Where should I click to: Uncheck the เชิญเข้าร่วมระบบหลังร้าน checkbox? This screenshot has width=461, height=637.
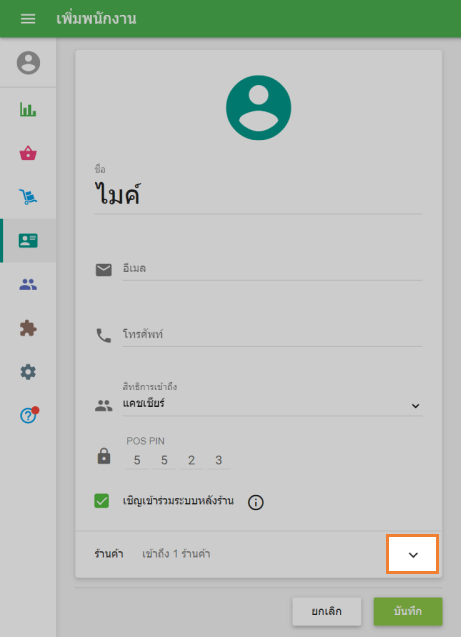tap(102, 500)
